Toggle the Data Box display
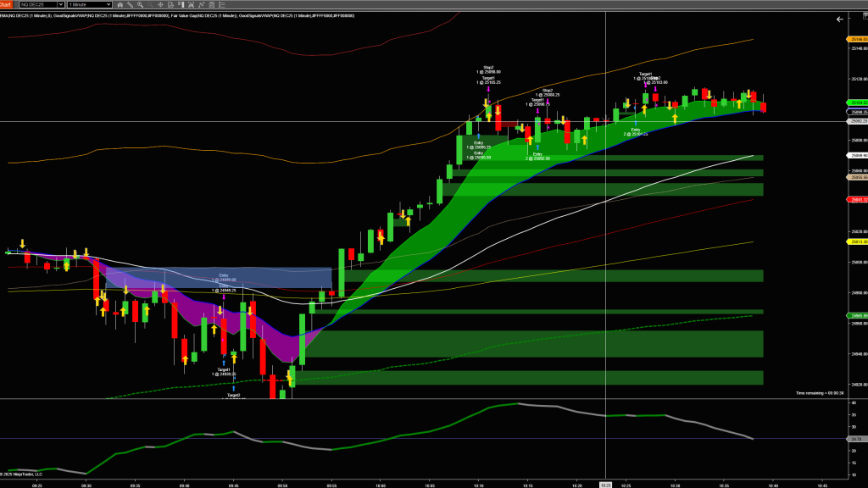 201,4
